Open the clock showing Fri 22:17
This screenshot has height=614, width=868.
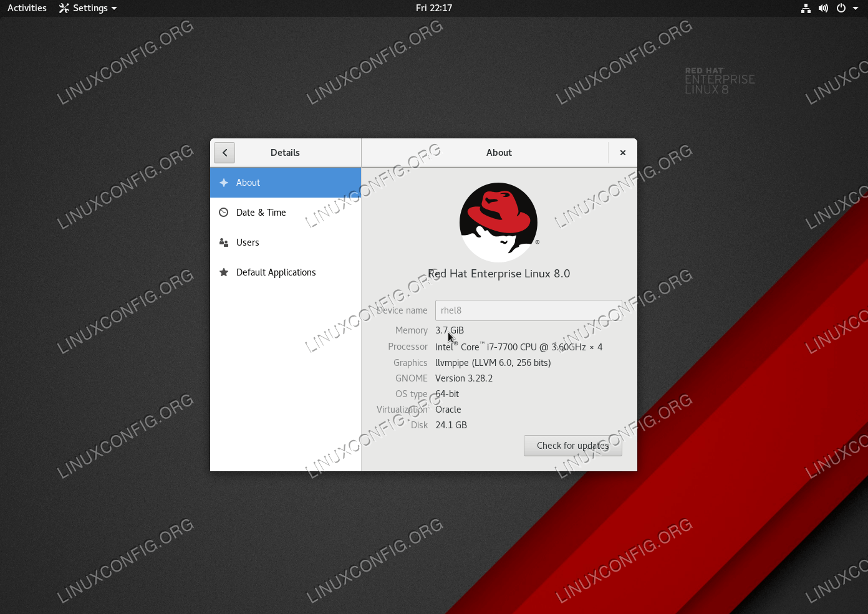click(x=434, y=8)
